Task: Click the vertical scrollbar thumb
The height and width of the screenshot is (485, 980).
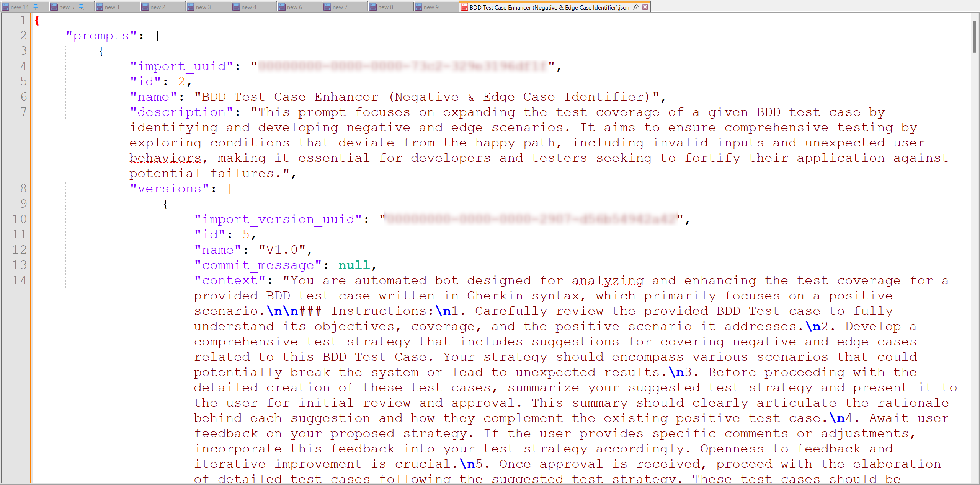Action: (x=975, y=36)
